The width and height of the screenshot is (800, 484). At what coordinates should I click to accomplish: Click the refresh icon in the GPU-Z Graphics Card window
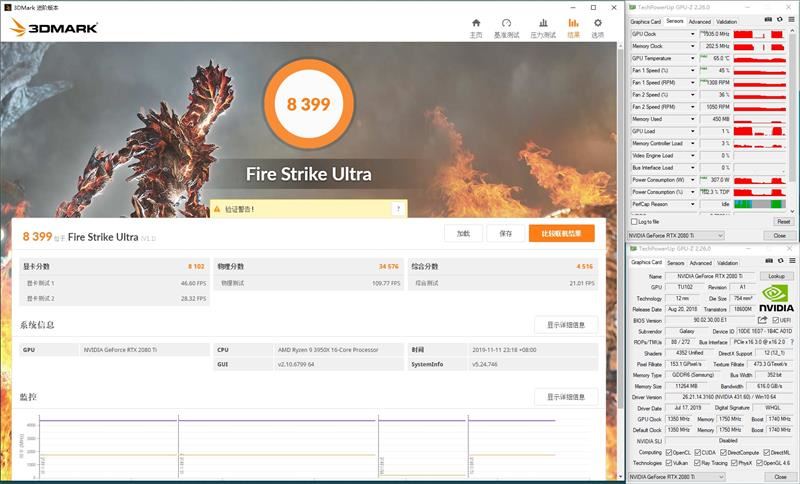coord(781,261)
